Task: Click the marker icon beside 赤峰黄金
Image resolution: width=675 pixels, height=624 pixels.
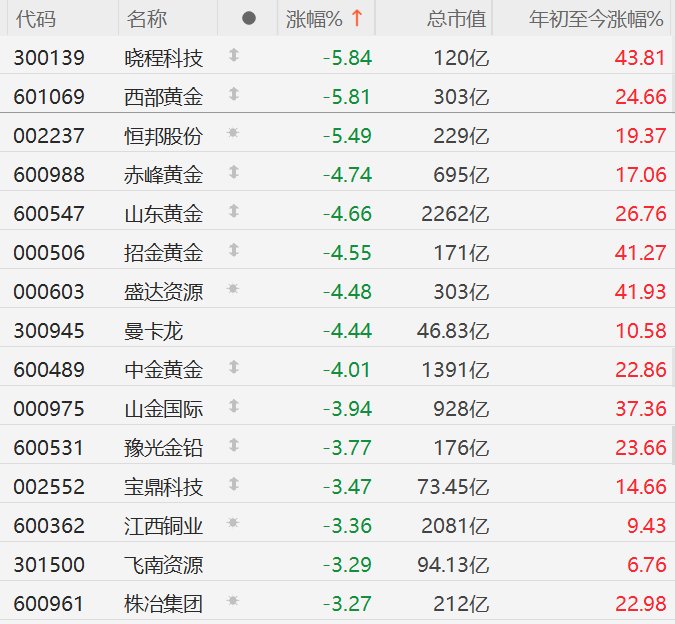Action: (234, 172)
